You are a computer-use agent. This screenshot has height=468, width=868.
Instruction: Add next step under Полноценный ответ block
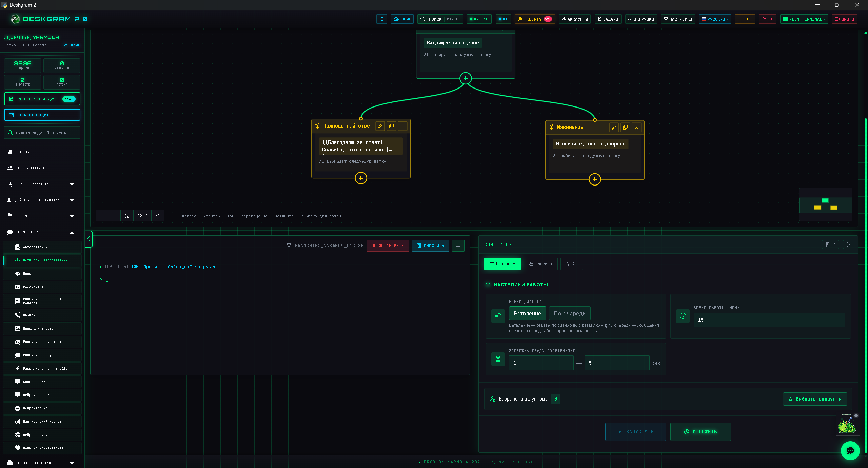361,178
